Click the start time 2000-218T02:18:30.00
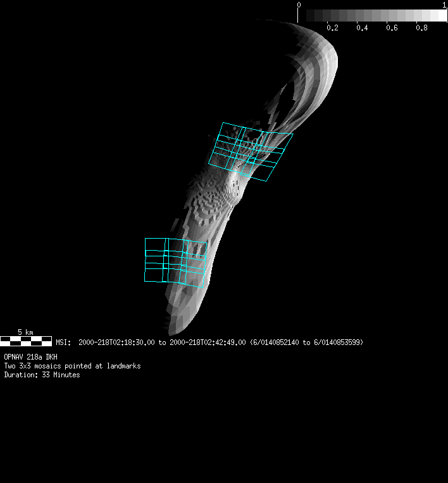The width and height of the screenshot is (448, 483). [x=116, y=342]
